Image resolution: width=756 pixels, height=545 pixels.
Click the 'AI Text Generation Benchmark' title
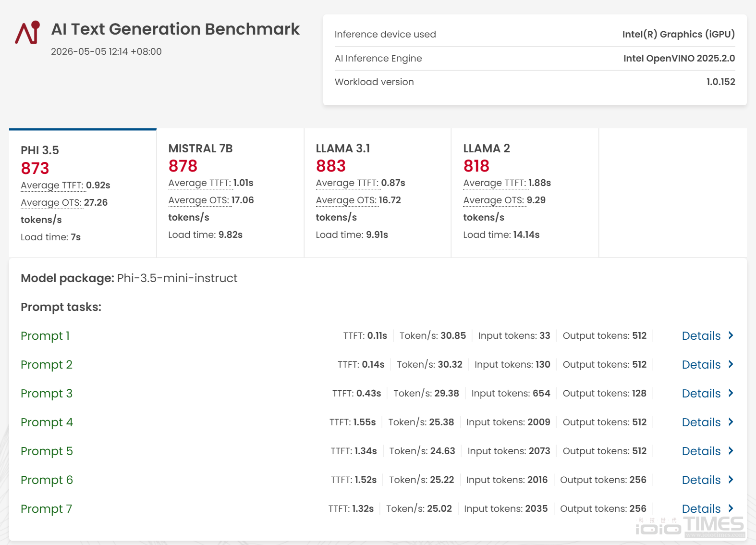pos(175,29)
